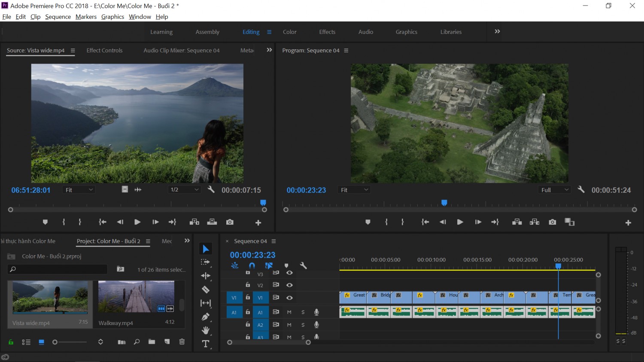Click Overwrite button in Source monitor
Image resolution: width=644 pixels, height=362 pixels.
(x=212, y=222)
